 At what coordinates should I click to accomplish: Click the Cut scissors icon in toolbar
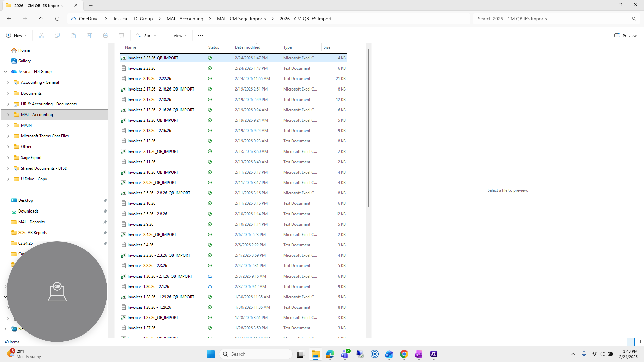point(41,35)
